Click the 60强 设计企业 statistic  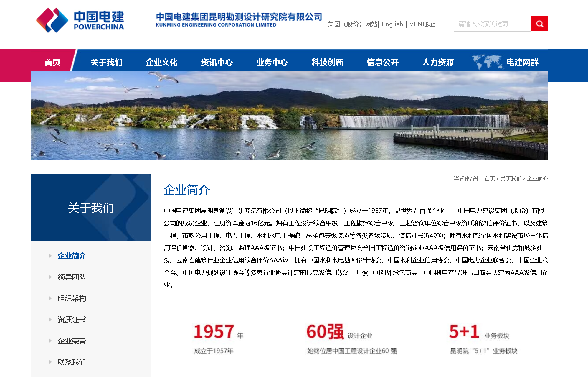point(339,331)
